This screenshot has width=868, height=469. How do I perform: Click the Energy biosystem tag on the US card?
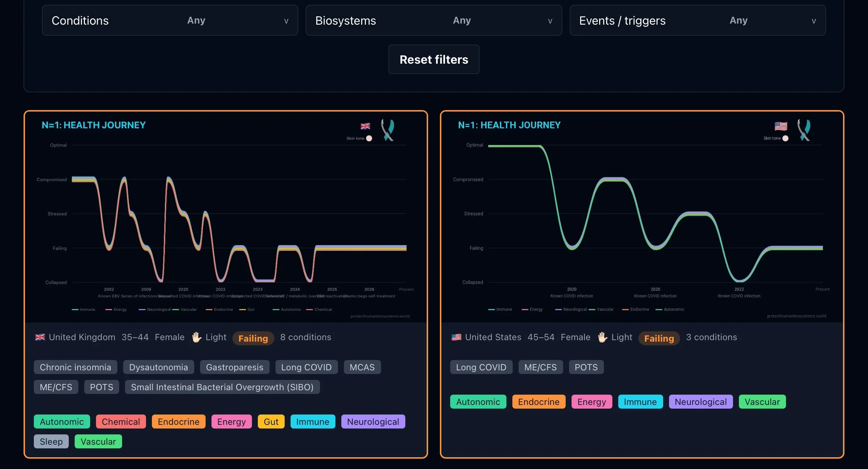tap(592, 402)
